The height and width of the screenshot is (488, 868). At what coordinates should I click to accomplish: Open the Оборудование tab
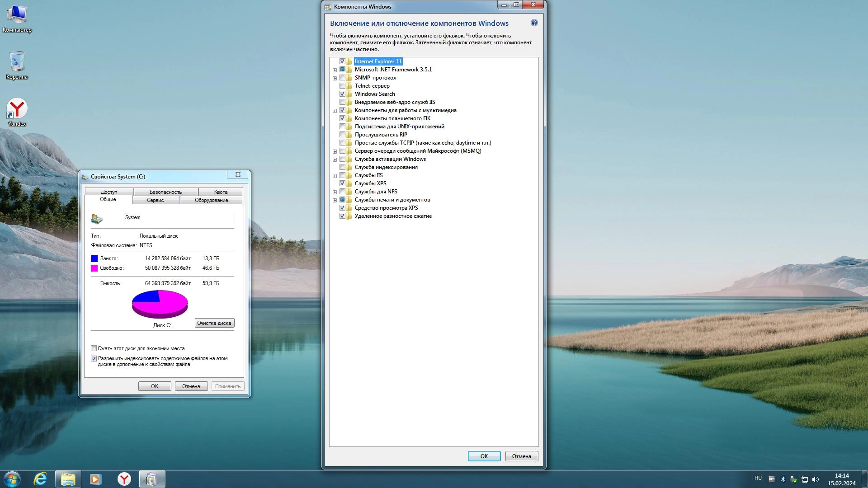tap(211, 200)
